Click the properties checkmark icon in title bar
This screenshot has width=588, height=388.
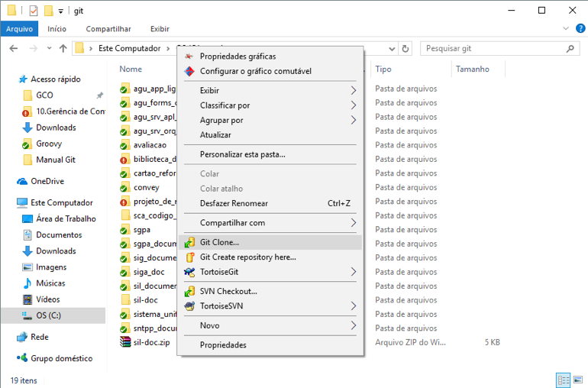pyautogui.click(x=34, y=11)
